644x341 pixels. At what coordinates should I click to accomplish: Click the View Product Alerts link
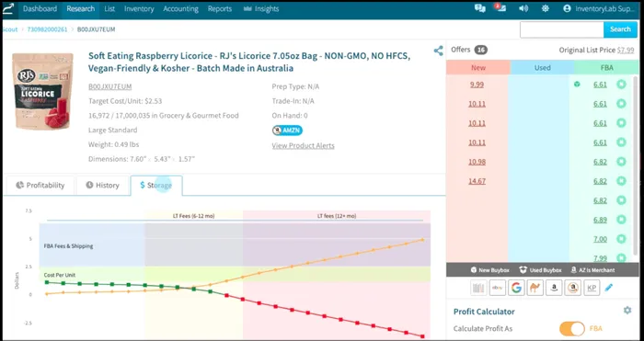[303, 145]
